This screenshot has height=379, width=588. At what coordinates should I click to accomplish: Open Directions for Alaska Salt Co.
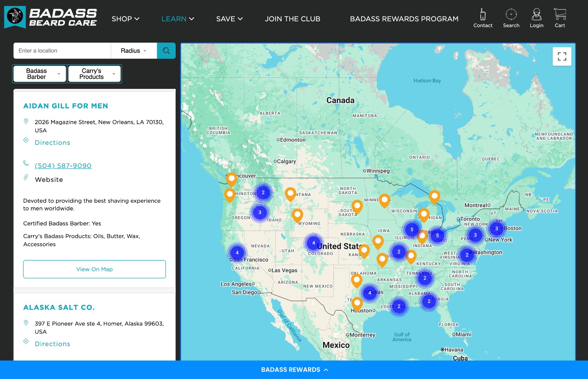click(52, 344)
